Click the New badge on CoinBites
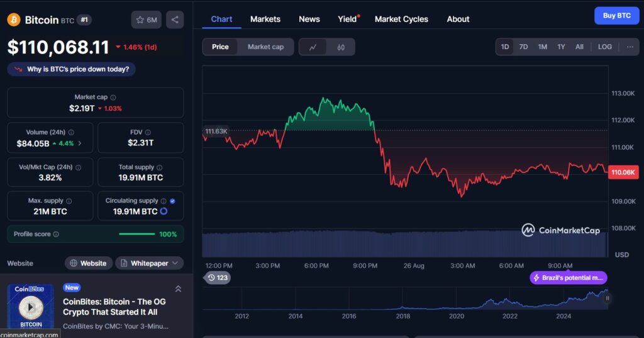This screenshot has height=338, width=644. [x=72, y=288]
